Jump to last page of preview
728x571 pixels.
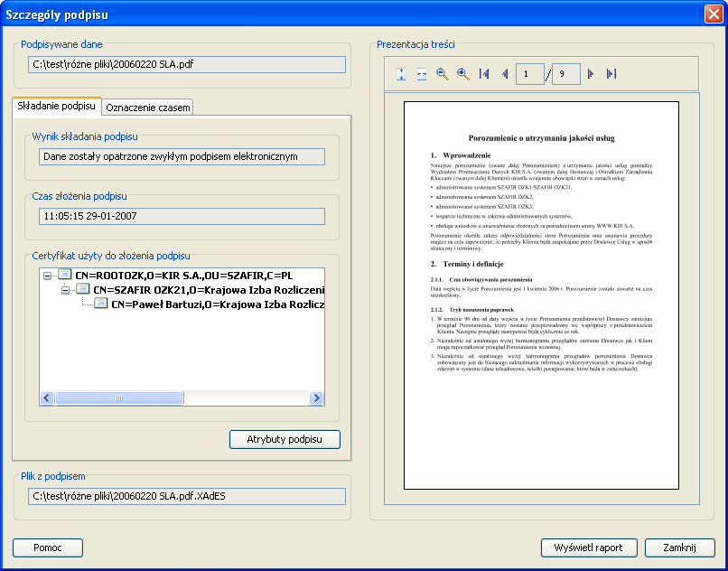[611, 74]
